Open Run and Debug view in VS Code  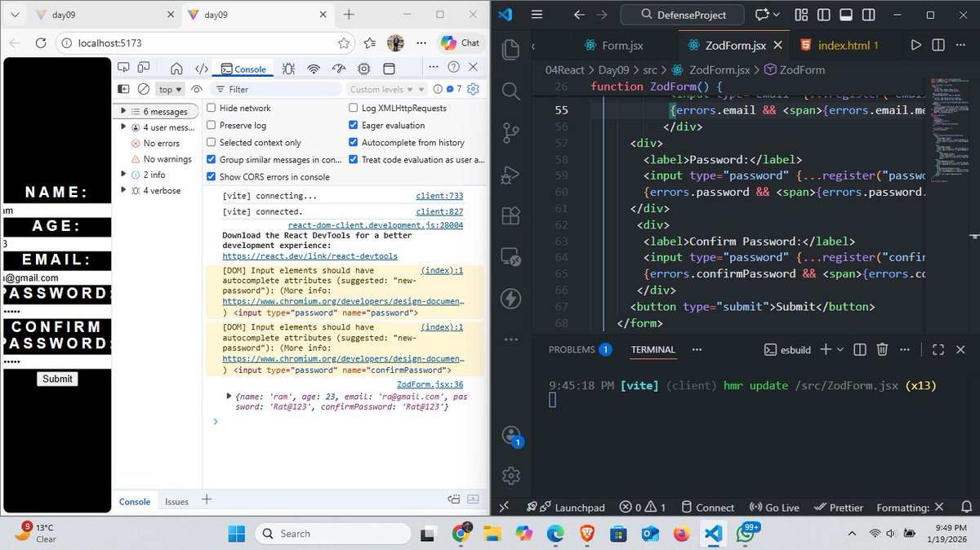coord(511,174)
